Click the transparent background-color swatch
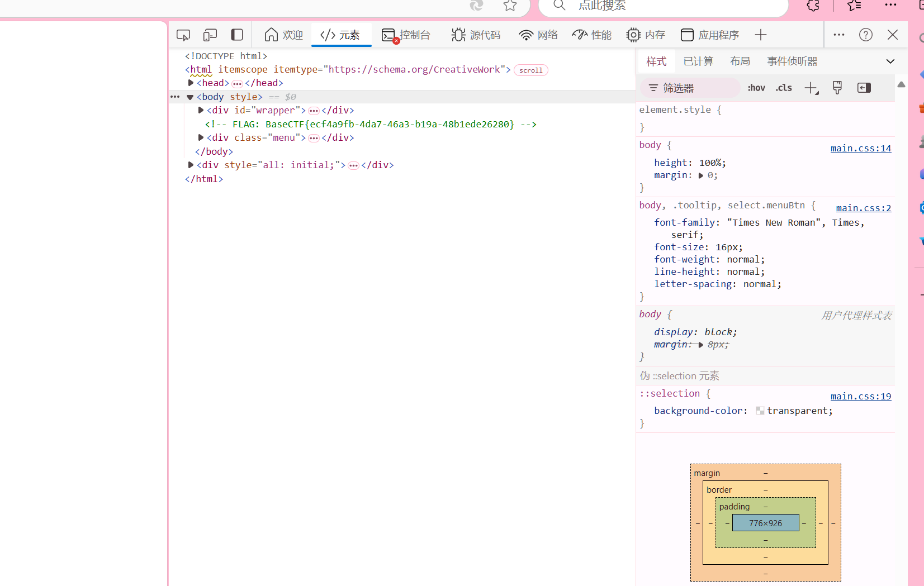Screen dimensions: 924x586 point(760,411)
